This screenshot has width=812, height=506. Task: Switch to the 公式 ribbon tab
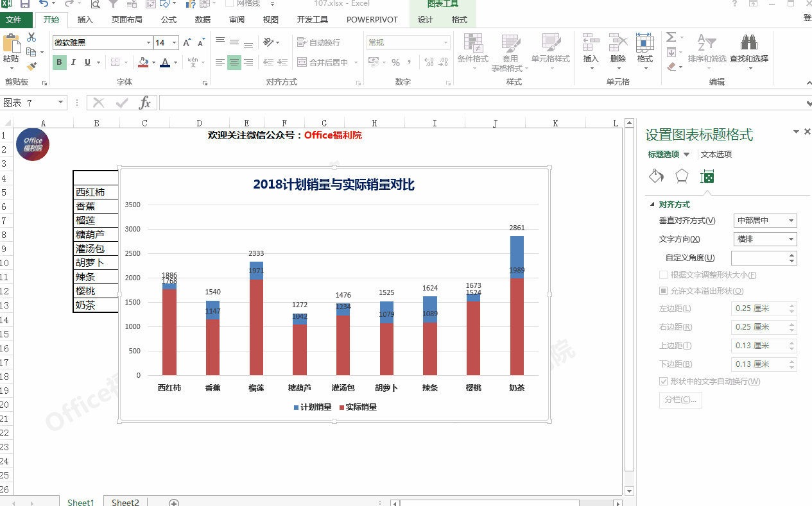(169, 20)
